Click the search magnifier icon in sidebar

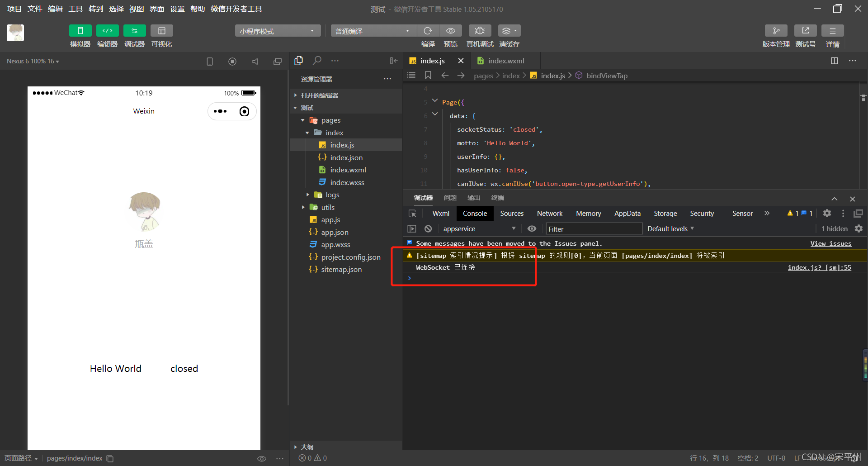tap(317, 61)
